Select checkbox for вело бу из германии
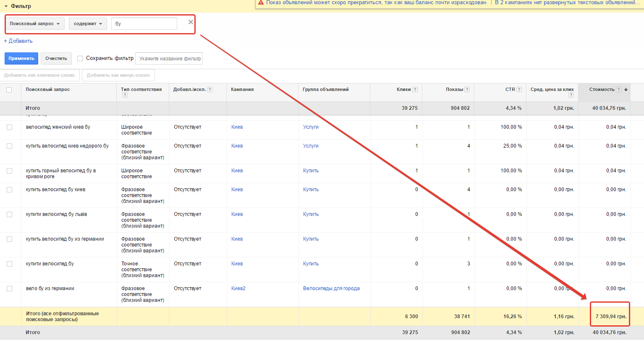Screen dimensions: 644x340 (9, 288)
